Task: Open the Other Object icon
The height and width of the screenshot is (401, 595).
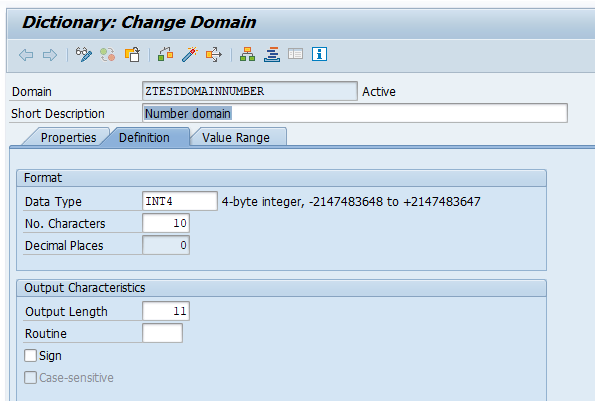Action: tap(132, 55)
